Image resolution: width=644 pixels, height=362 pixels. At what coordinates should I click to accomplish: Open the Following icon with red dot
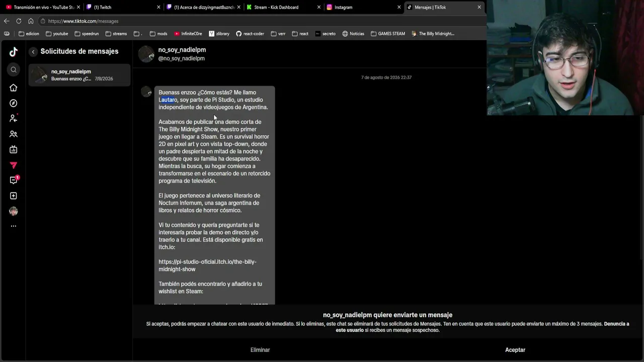tap(14, 119)
